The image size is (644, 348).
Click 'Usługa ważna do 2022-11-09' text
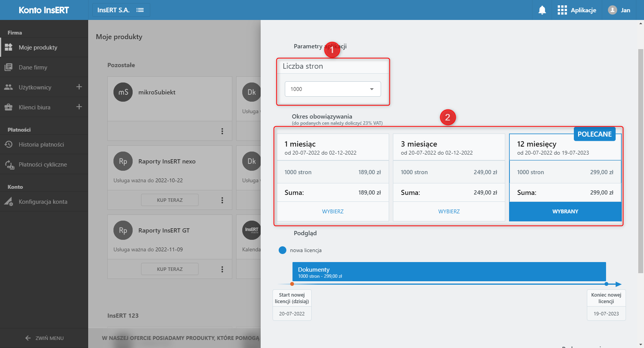click(148, 249)
